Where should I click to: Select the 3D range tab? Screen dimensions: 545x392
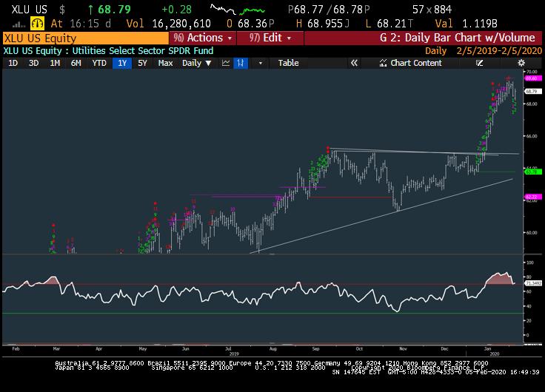[x=33, y=63]
